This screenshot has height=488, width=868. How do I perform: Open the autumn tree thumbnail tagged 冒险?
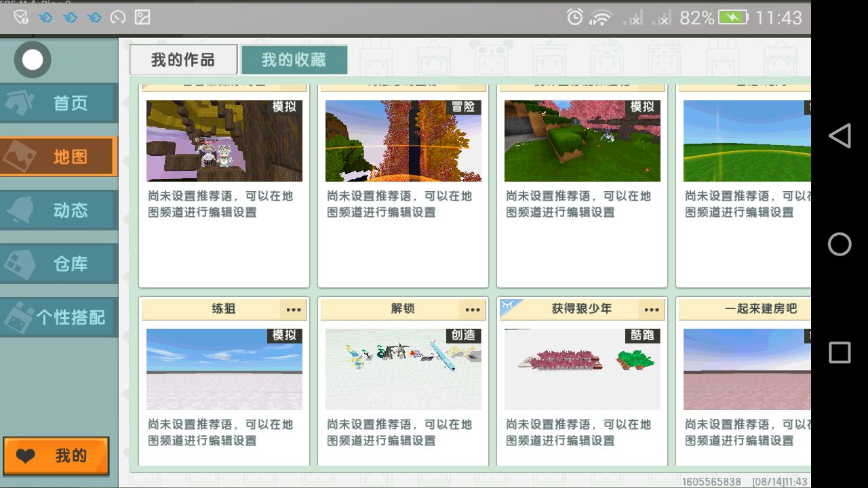click(403, 141)
